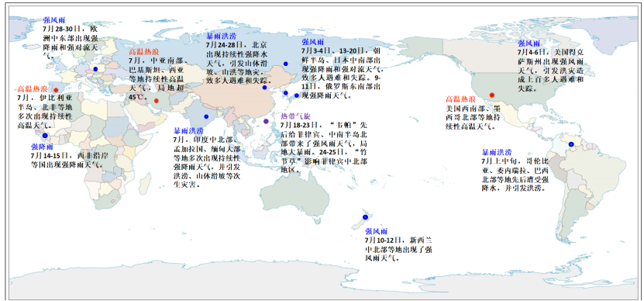This screenshot has width=644, height=301.
Task: Select the blue marker on Venezuela
Action: [571, 144]
